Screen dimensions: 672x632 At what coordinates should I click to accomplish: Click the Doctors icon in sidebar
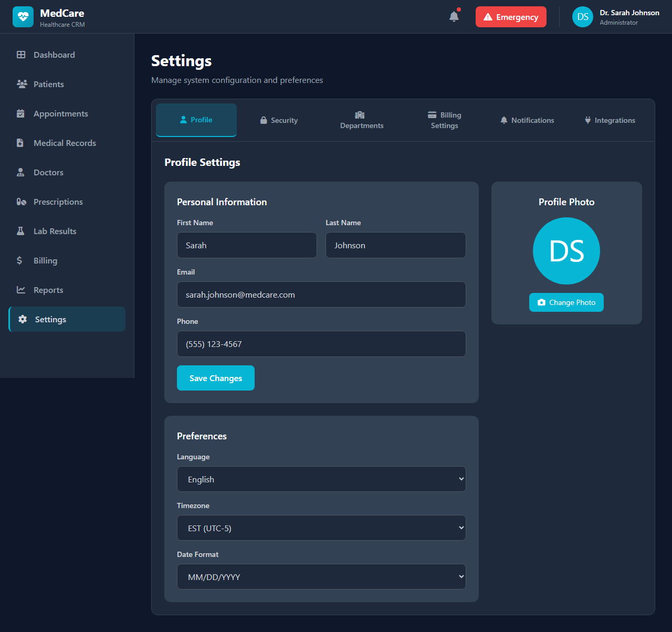pyautogui.click(x=21, y=172)
